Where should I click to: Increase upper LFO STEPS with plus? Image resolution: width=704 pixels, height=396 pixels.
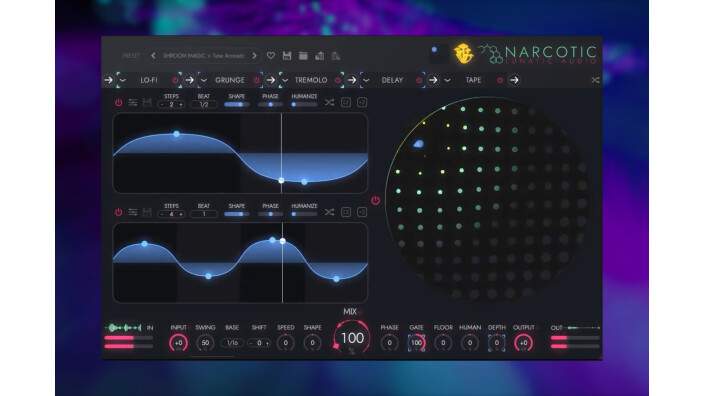(181, 105)
